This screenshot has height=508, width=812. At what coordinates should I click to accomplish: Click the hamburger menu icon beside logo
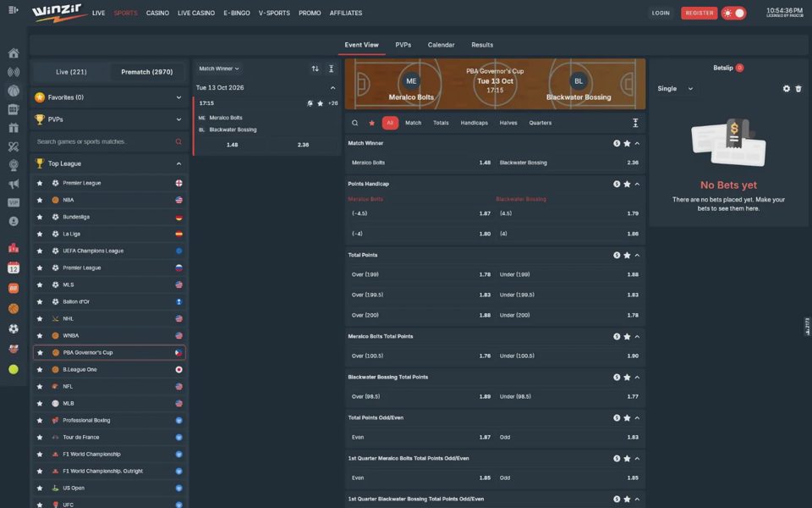click(x=14, y=10)
